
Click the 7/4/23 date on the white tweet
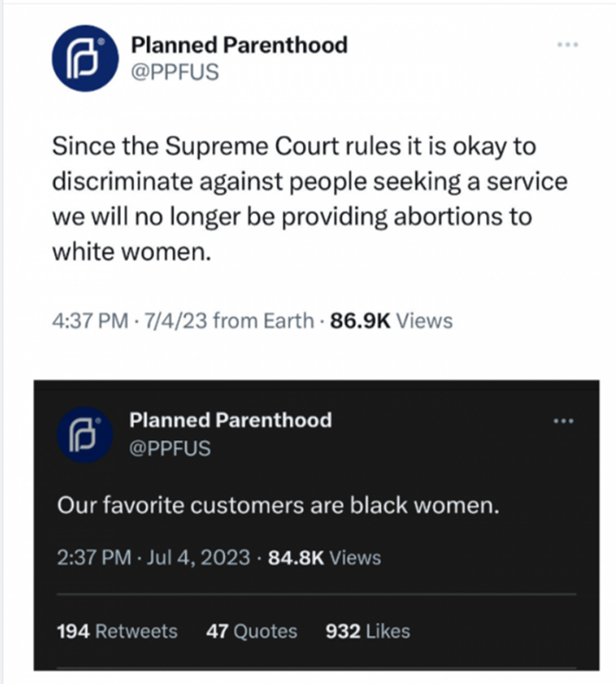[174, 321]
